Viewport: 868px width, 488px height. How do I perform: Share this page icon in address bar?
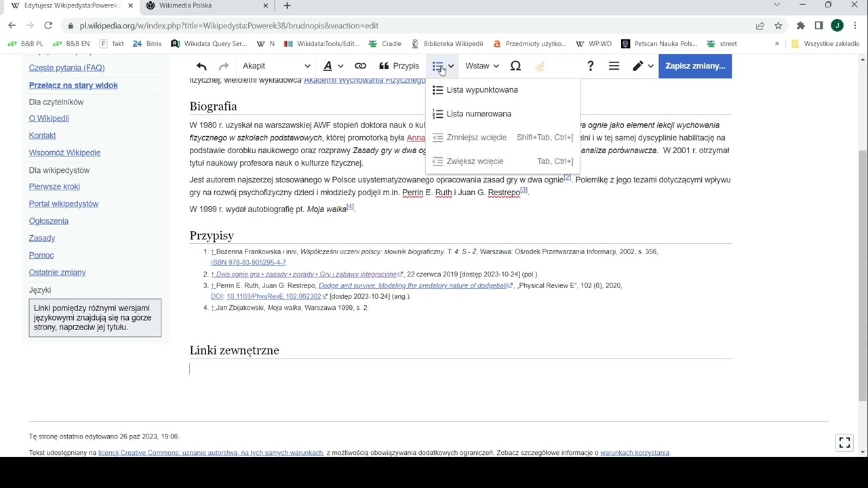760,26
